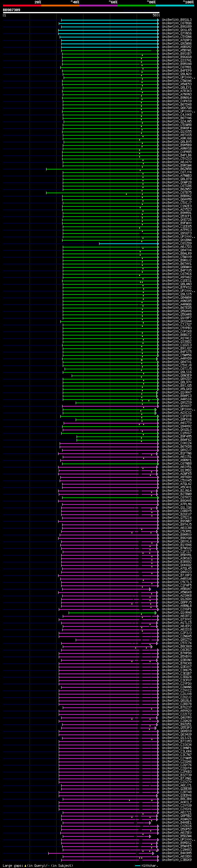
Task: Select UniRef100_B9N914 label
Action: (177, 98)
